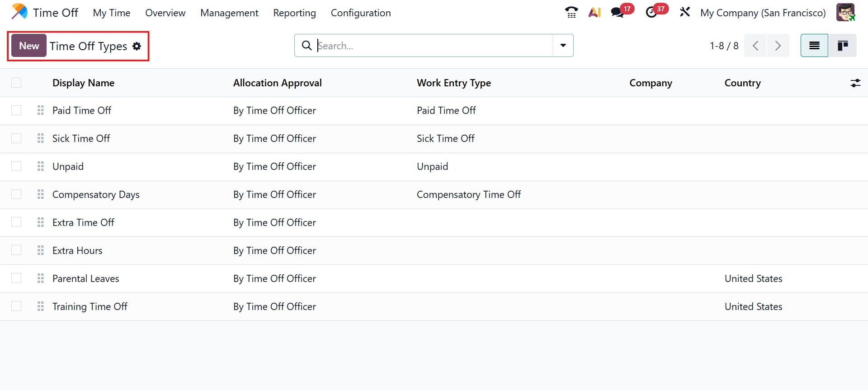This screenshot has width=868, height=390.
Task: Open the VoIP phone icon
Action: 571,12
